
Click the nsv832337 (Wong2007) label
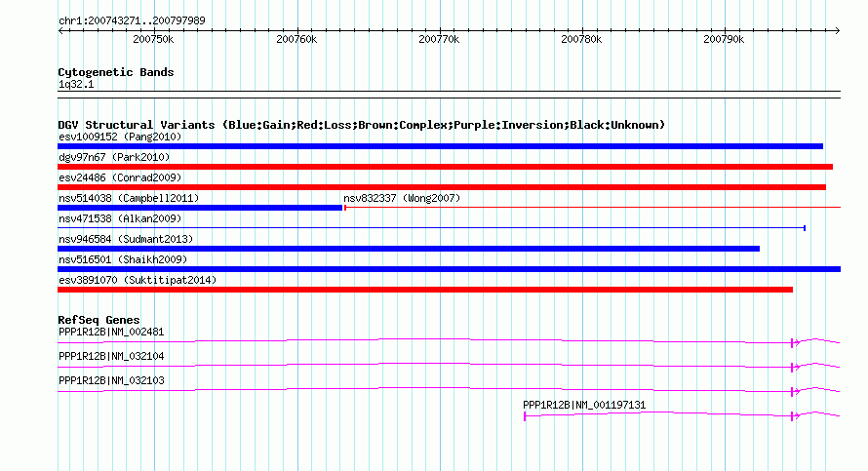coord(402,198)
